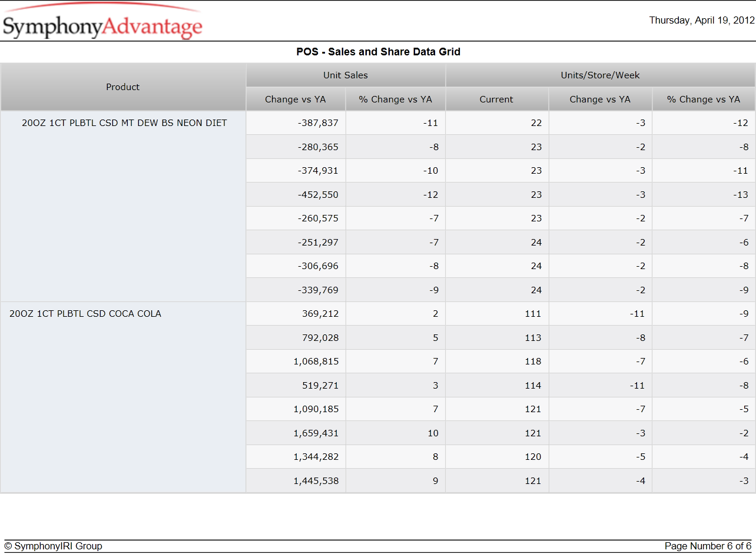Click the Current value 22

536,123
